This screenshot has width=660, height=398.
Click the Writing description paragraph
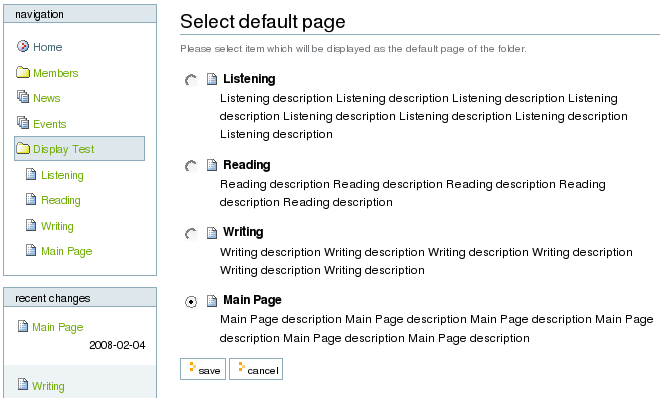[426, 261]
